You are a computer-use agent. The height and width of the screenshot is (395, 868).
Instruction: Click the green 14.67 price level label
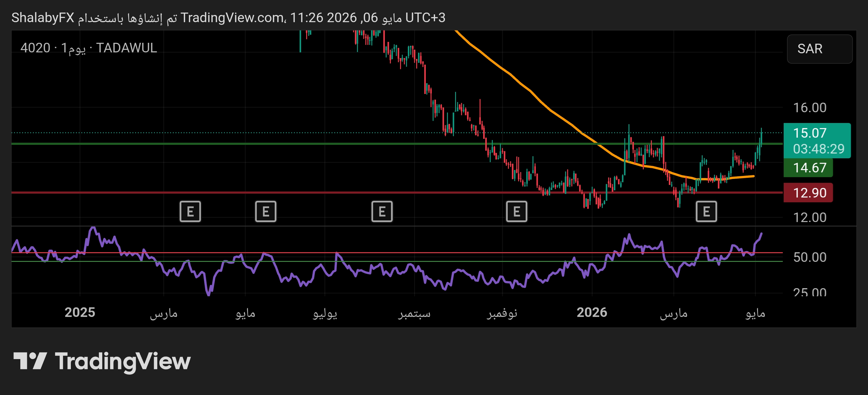(808, 168)
